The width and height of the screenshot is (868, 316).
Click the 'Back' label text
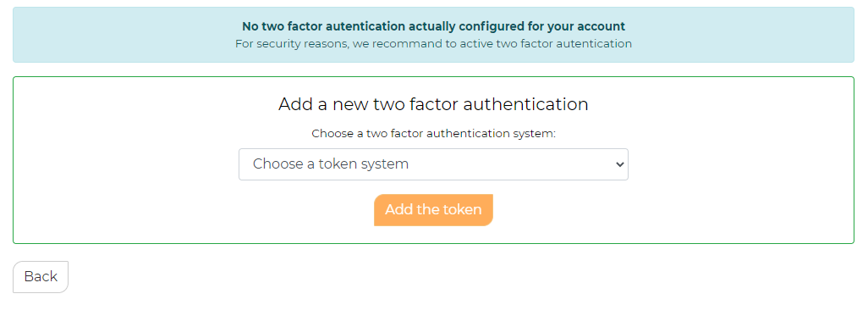click(x=41, y=277)
